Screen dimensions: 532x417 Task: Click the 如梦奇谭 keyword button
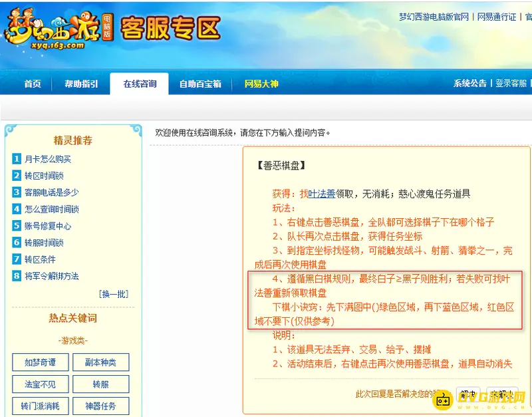41,362
